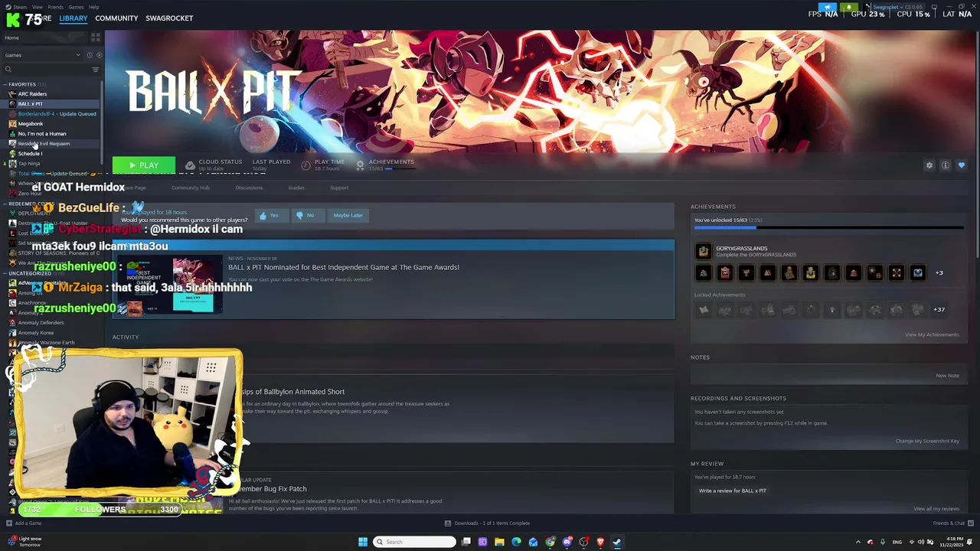Select Megabonk in the library
The image size is (980, 551).
point(31,124)
